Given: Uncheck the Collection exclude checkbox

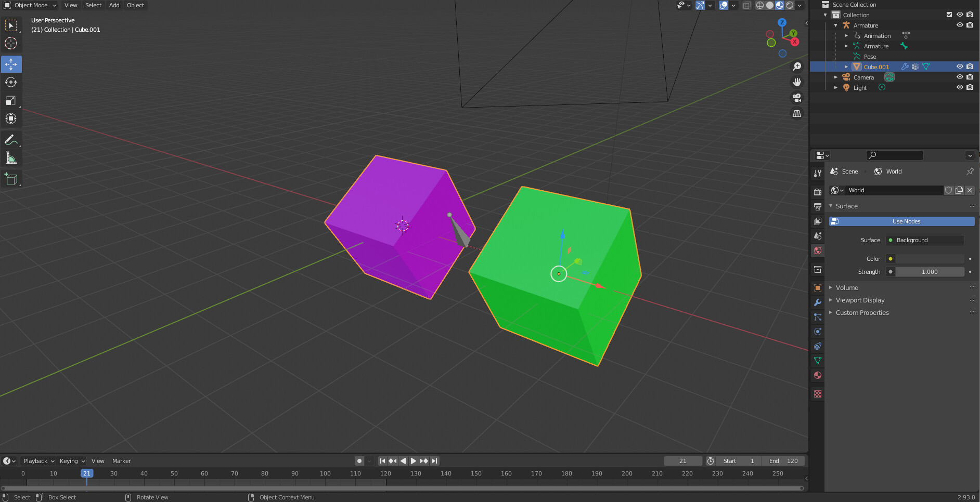Looking at the screenshot, I should point(949,15).
